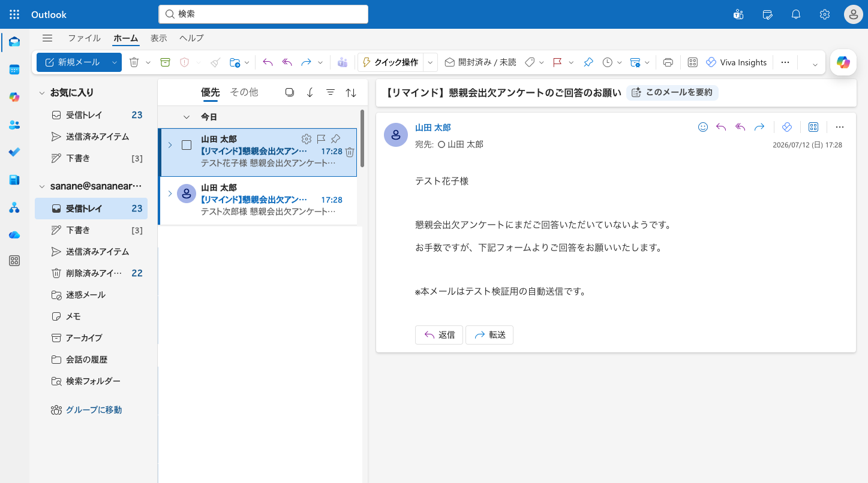Open the ファイル menu tab
The image size is (868, 483).
[x=84, y=38]
